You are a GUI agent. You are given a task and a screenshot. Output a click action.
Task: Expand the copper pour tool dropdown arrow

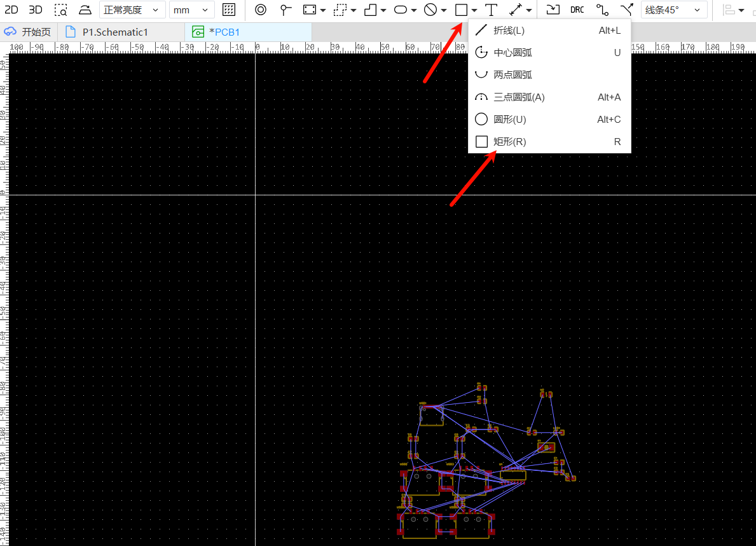[383, 10]
